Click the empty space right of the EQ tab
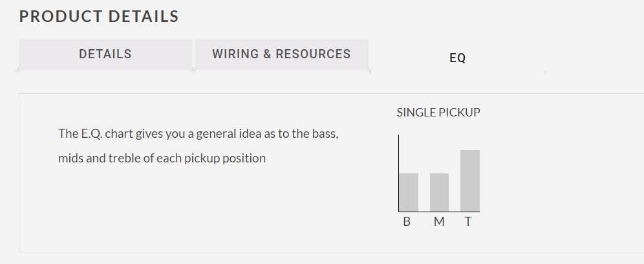This screenshot has width=644, height=264. pyautogui.click(x=594, y=58)
